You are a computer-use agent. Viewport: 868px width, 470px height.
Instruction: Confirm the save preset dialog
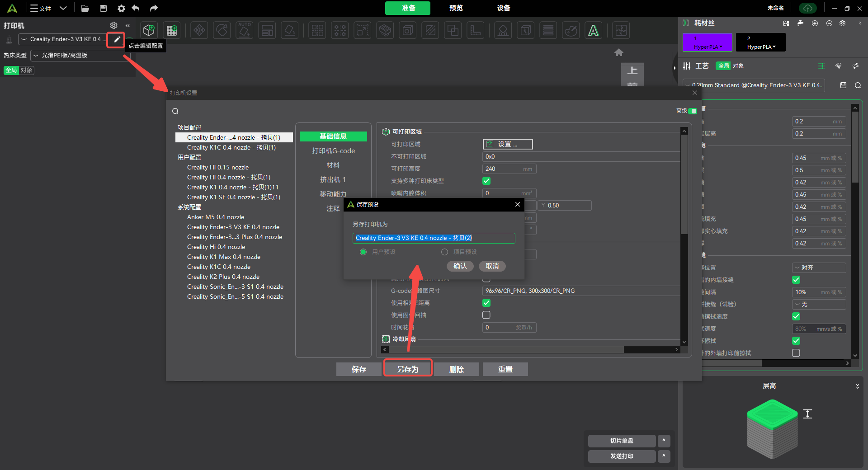tap(460, 266)
